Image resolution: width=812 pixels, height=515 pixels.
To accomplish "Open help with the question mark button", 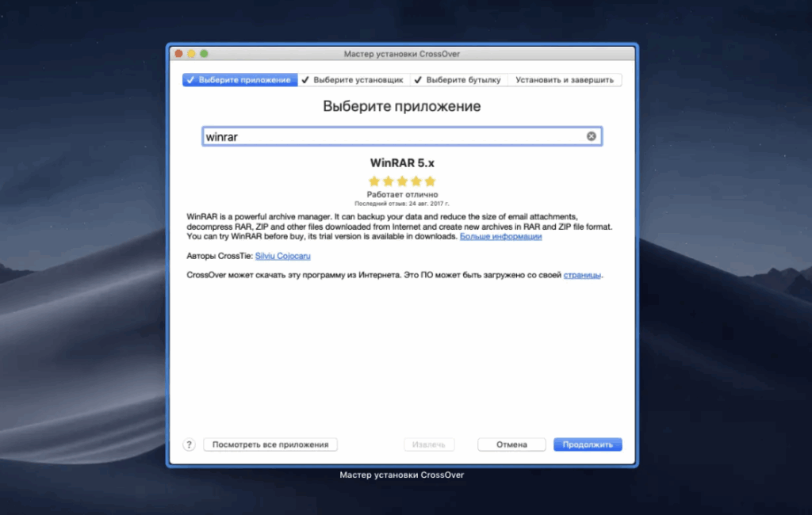I will (x=189, y=444).
